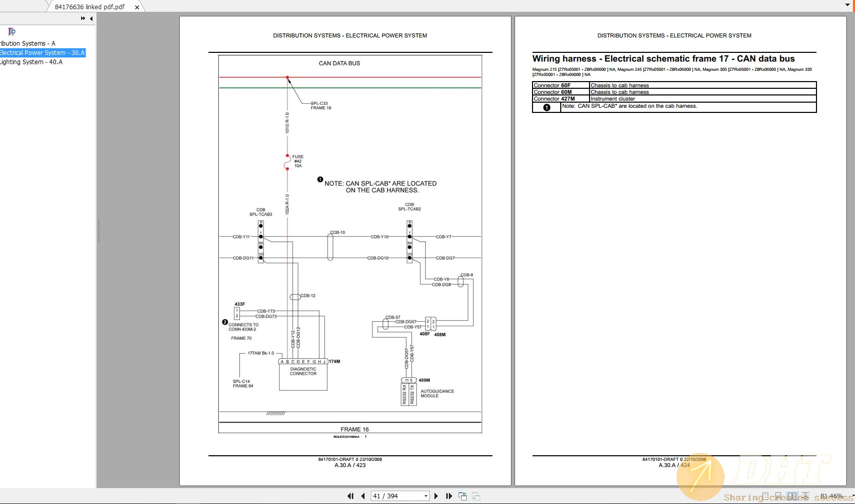Collapse the bookmarks side panel
Viewport: 855px width, 504px height.
pos(91,18)
